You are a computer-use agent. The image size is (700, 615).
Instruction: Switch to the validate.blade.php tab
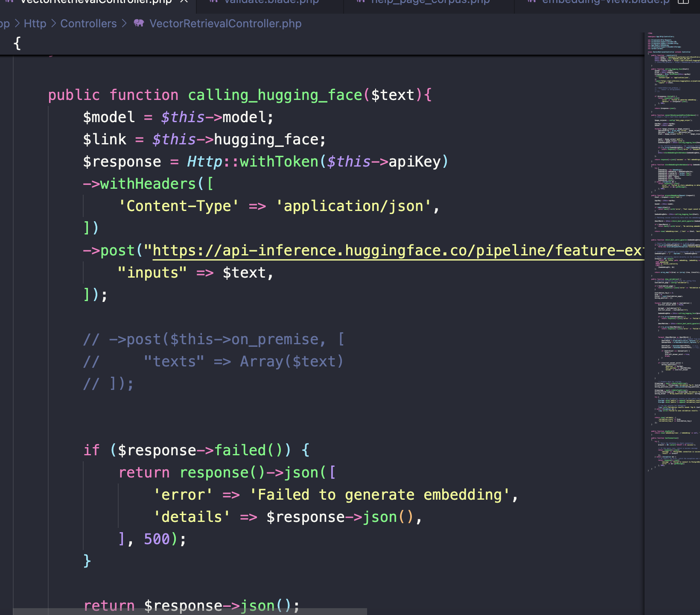[x=271, y=2]
